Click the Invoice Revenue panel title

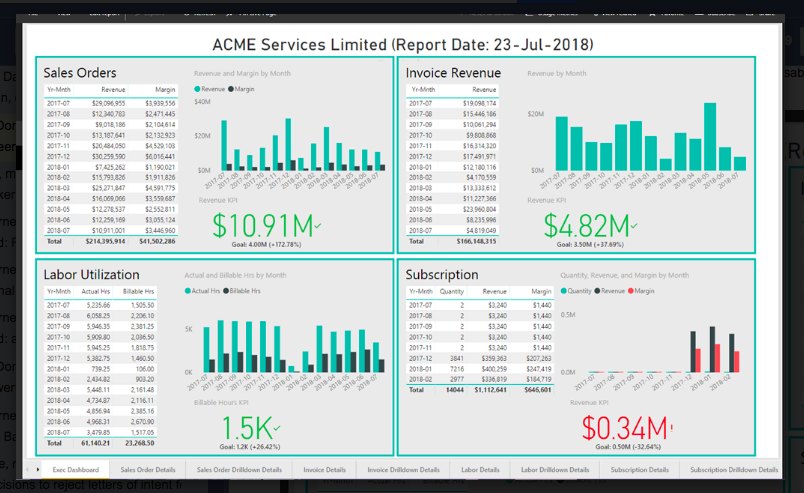coord(453,73)
